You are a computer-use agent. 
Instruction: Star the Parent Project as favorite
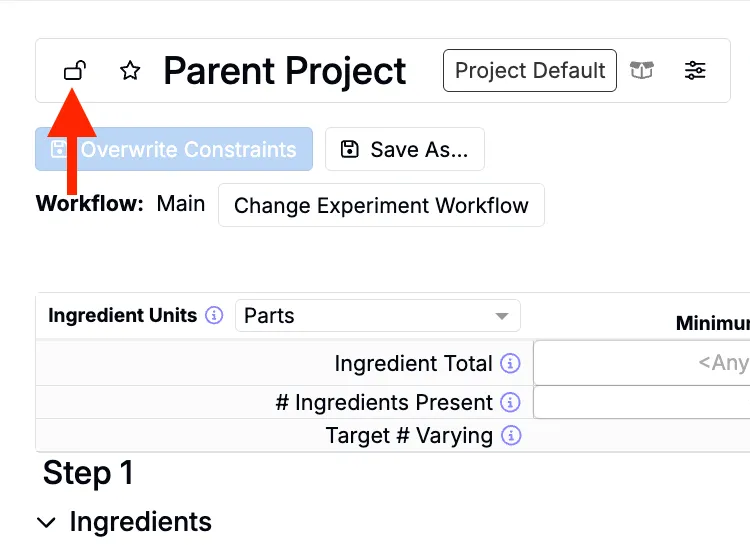(x=129, y=71)
